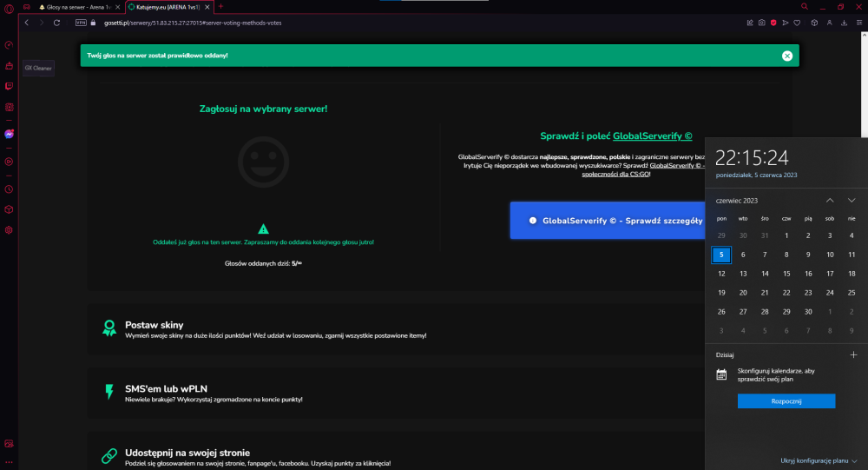The width and height of the screenshot is (868, 470).
Task: Open the History clock icon in sidebar
Action: click(x=9, y=189)
